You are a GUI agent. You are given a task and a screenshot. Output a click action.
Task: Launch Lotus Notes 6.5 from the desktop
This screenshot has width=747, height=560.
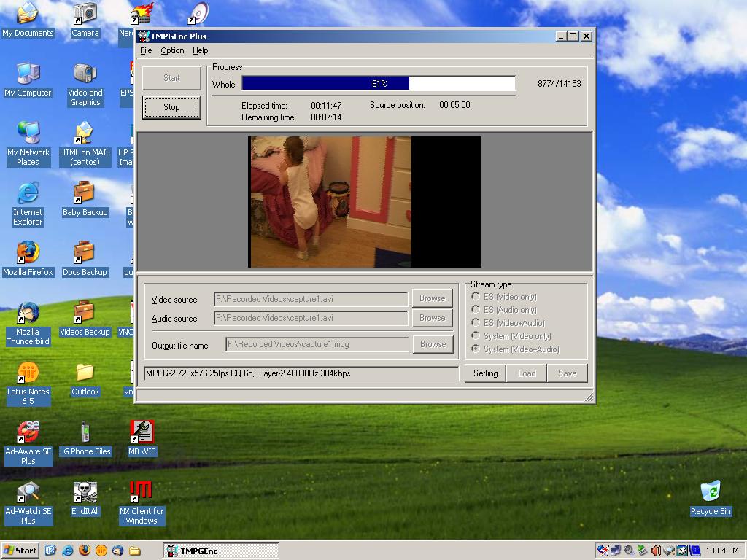28,384
